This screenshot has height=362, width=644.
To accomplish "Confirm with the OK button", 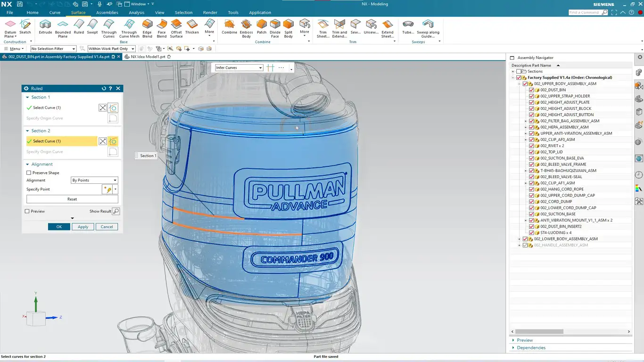I will (59, 227).
